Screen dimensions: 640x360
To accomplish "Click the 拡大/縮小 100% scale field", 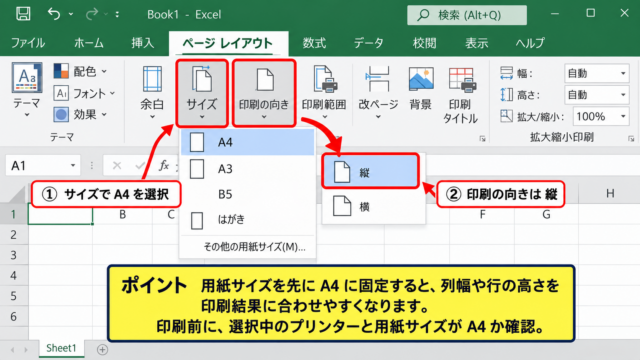I will coord(601,117).
